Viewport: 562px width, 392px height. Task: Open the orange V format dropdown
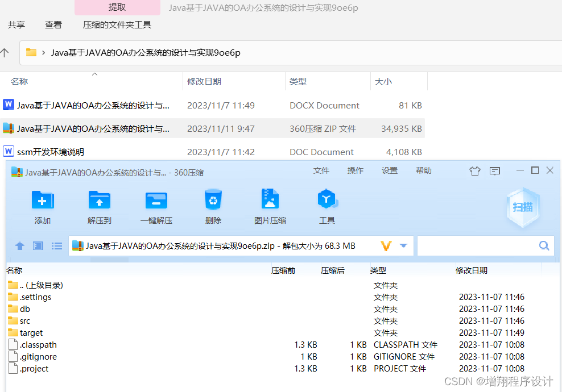tap(386, 245)
